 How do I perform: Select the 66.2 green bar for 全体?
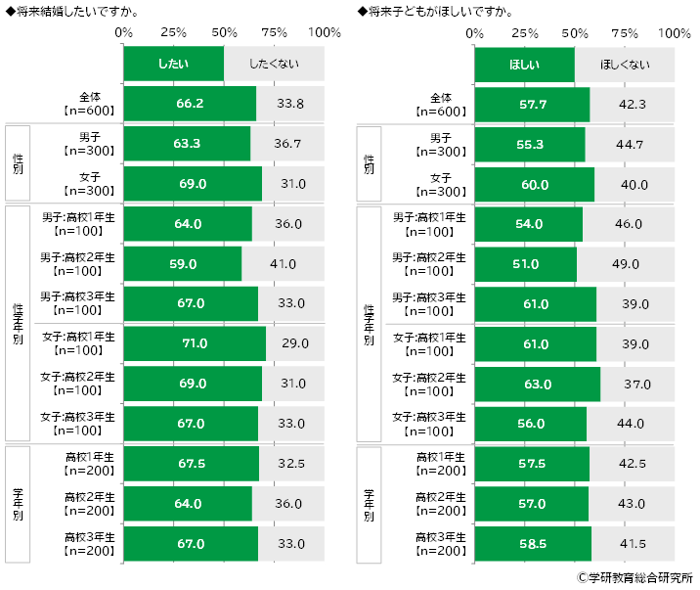pos(190,104)
